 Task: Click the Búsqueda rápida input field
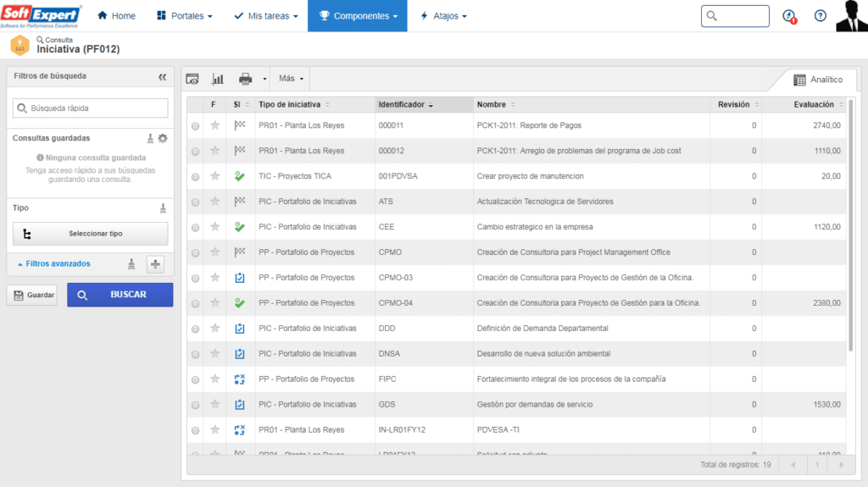click(90, 108)
